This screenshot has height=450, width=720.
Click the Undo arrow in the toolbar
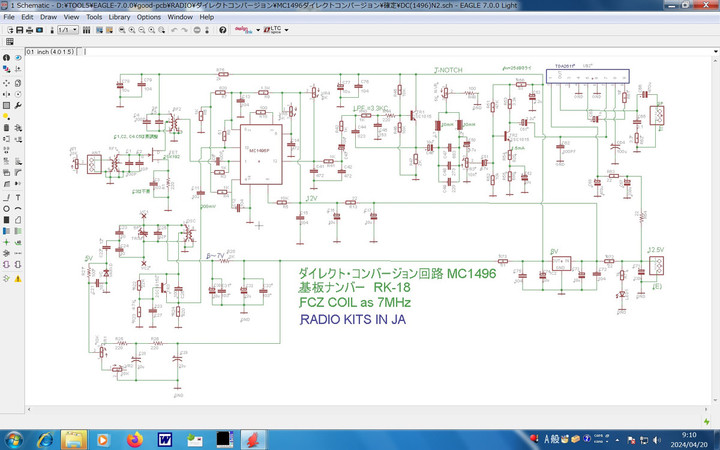pos(172,30)
